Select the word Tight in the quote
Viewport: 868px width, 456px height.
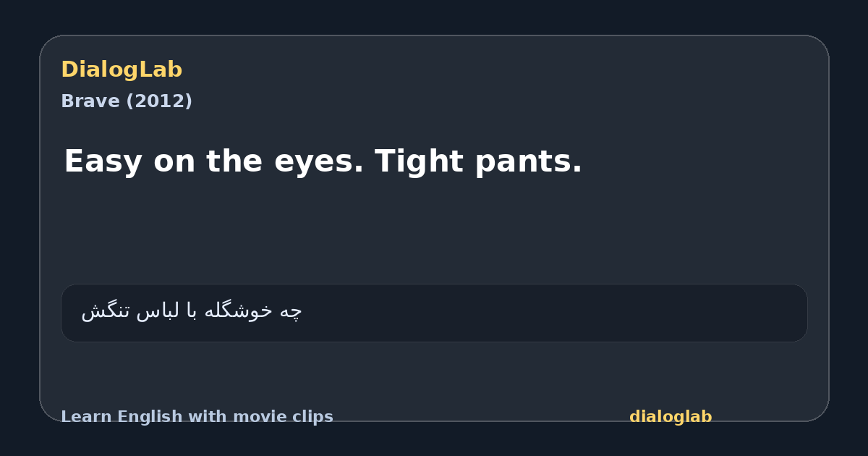(x=420, y=161)
